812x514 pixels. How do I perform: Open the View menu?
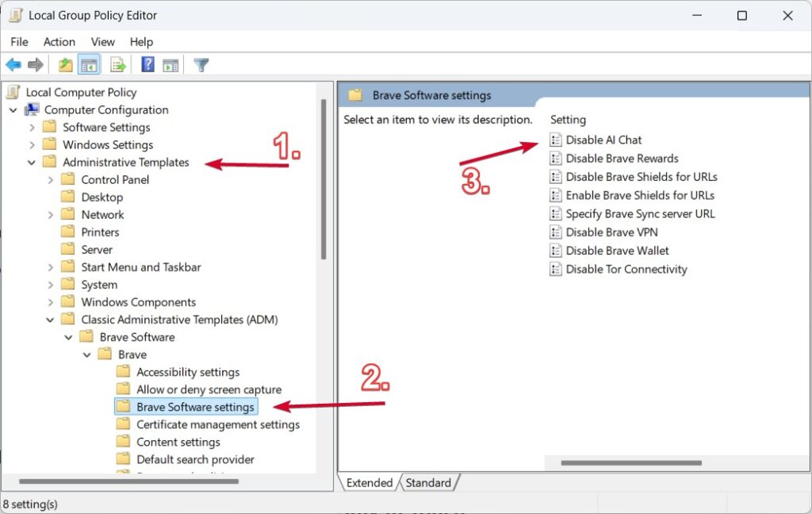tap(102, 42)
